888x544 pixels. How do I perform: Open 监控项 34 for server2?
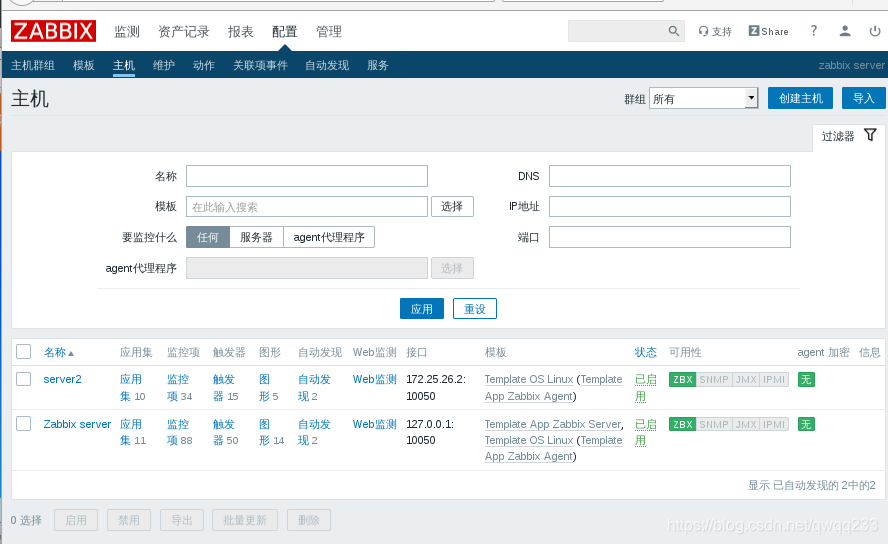[x=180, y=388]
